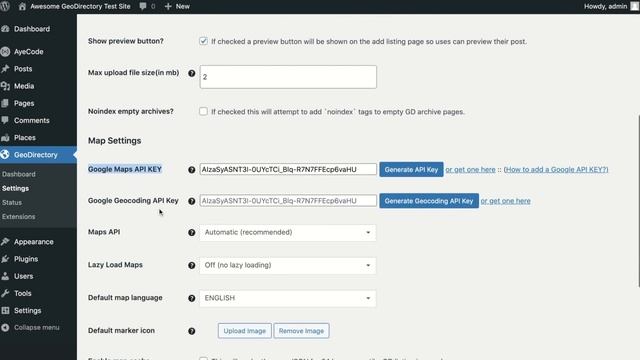640x360 pixels.
Task: Open GeoDirectory Dashboard submenu item
Action: point(19,174)
